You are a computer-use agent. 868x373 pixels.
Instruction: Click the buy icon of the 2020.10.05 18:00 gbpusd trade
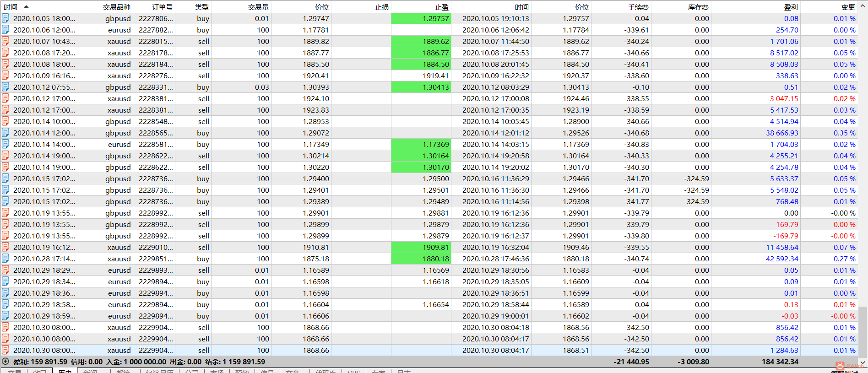tap(5, 18)
